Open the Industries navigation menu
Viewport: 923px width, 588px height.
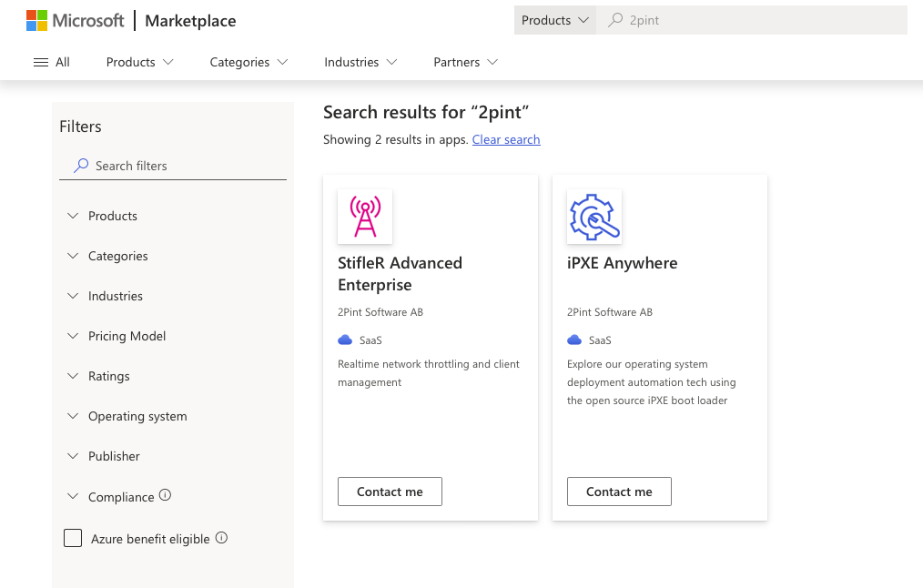tap(360, 63)
